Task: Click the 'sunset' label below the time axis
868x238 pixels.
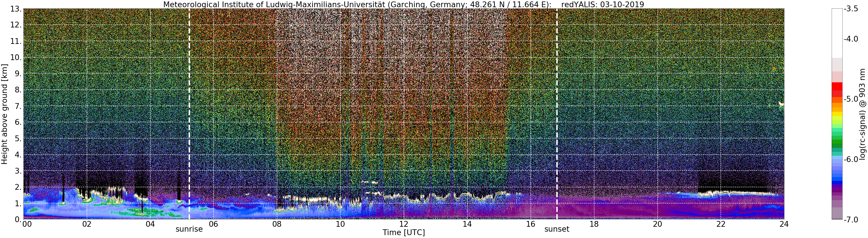Action: [557, 229]
